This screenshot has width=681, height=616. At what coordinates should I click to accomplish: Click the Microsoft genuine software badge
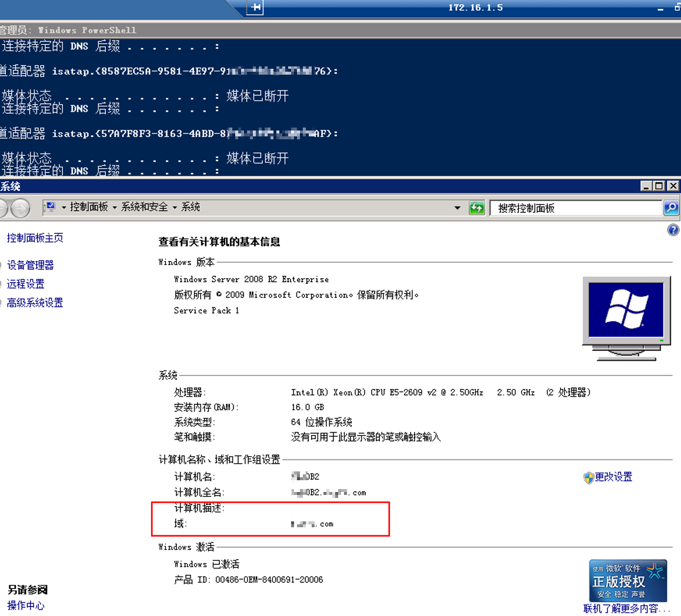[627, 580]
